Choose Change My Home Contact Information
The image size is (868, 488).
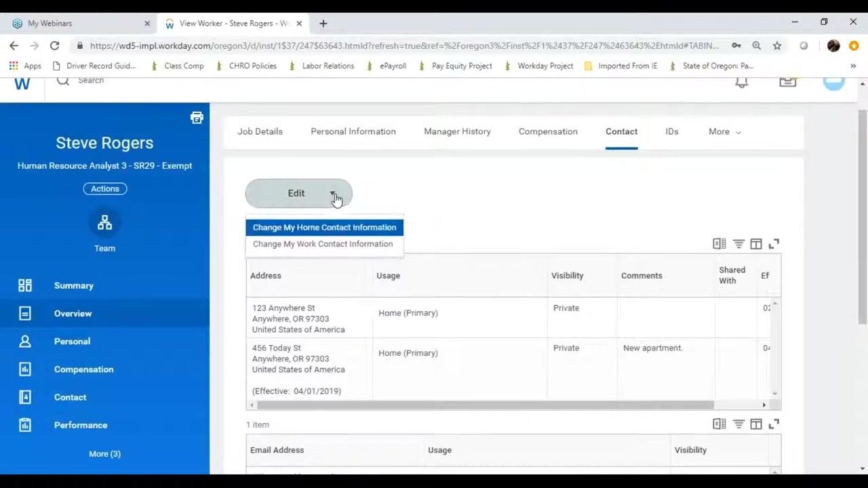(324, 227)
